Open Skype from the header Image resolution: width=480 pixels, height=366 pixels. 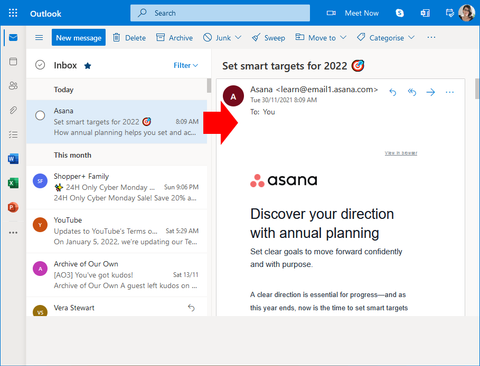click(x=399, y=13)
